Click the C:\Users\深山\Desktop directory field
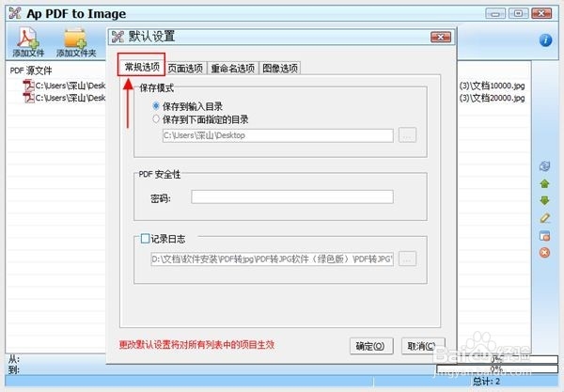564x392 pixels. point(277,135)
